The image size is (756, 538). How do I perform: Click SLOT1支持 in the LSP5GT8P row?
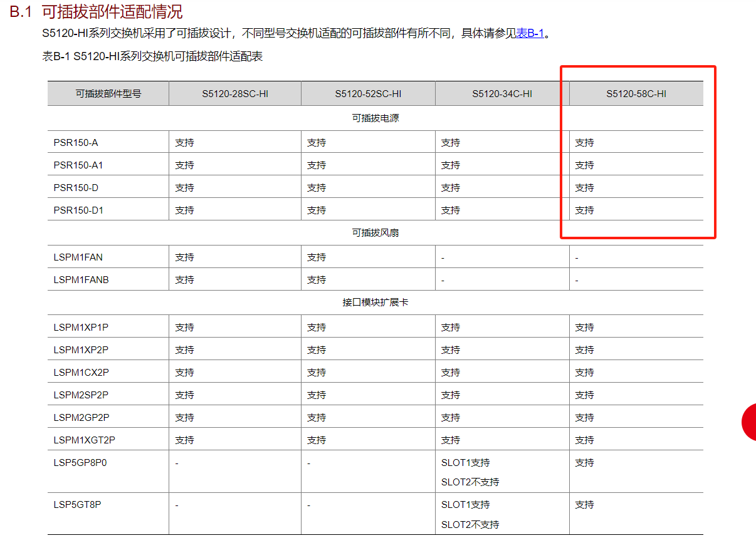pyautogui.click(x=465, y=504)
